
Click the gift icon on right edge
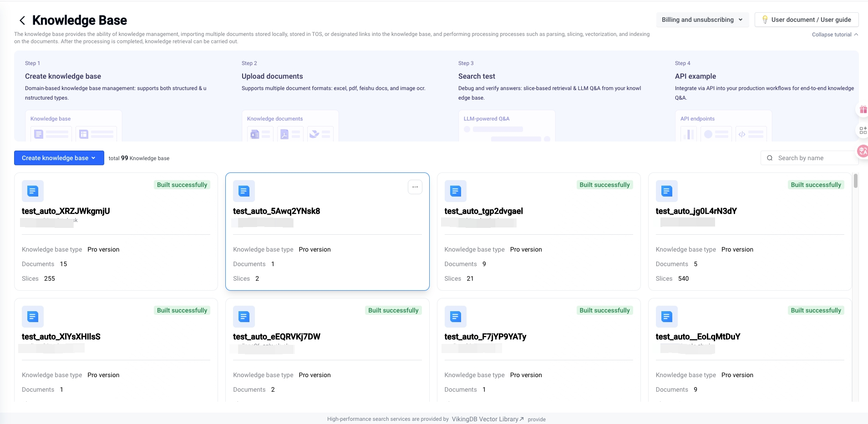(863, 110)
